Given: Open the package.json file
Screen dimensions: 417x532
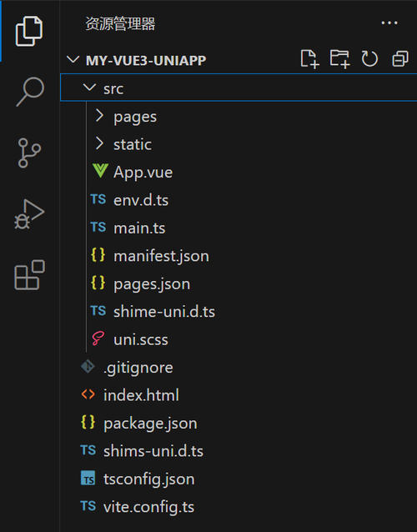Looking at the screenshot, I should 239,423.
